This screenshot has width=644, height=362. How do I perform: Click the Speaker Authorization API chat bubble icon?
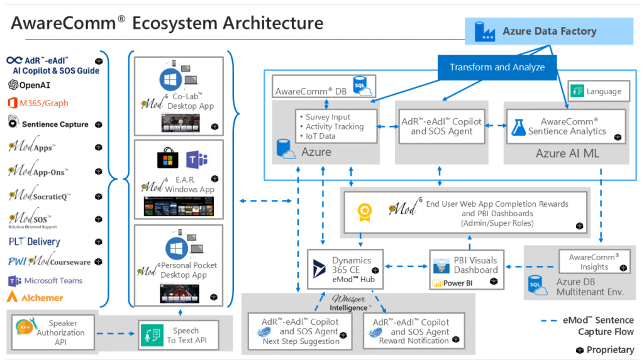coord(25,327)
